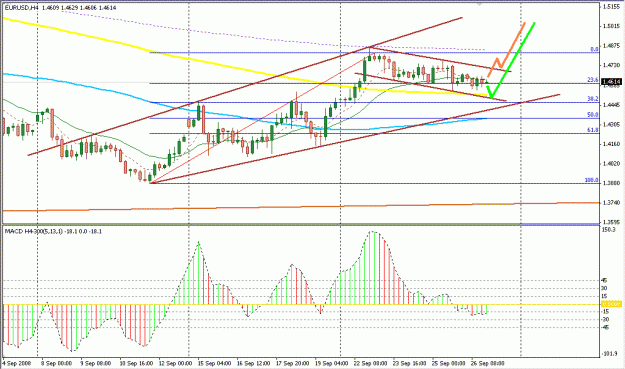Click the 22 Sep 08:00 time label
This screenshot has height=369, width=625.
[370, 363]
